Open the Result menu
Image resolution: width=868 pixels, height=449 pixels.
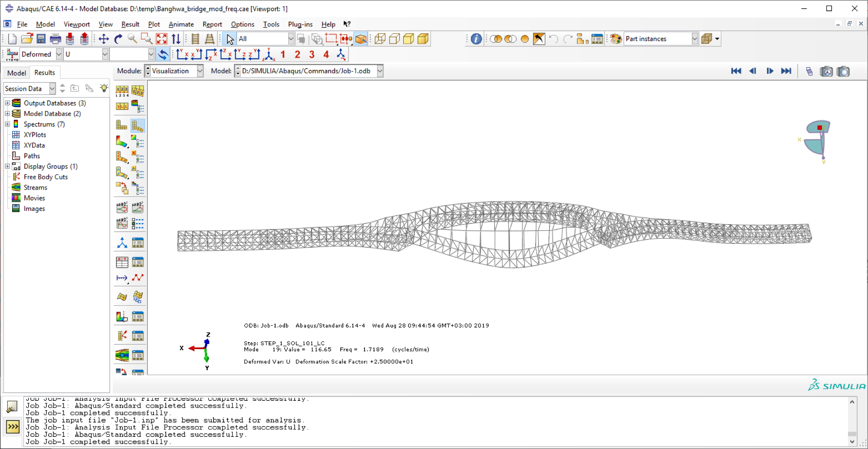130,24
